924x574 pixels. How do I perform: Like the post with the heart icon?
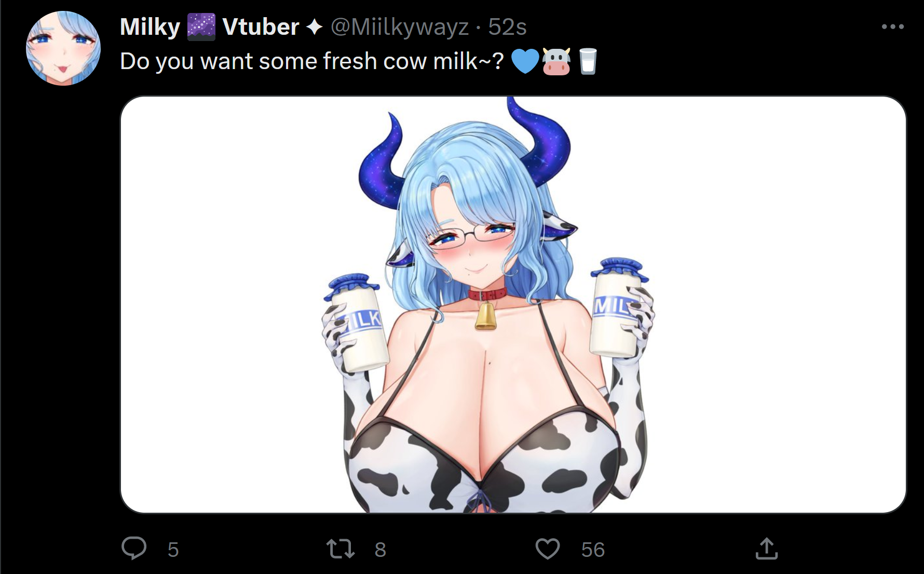tap(548, 549)
